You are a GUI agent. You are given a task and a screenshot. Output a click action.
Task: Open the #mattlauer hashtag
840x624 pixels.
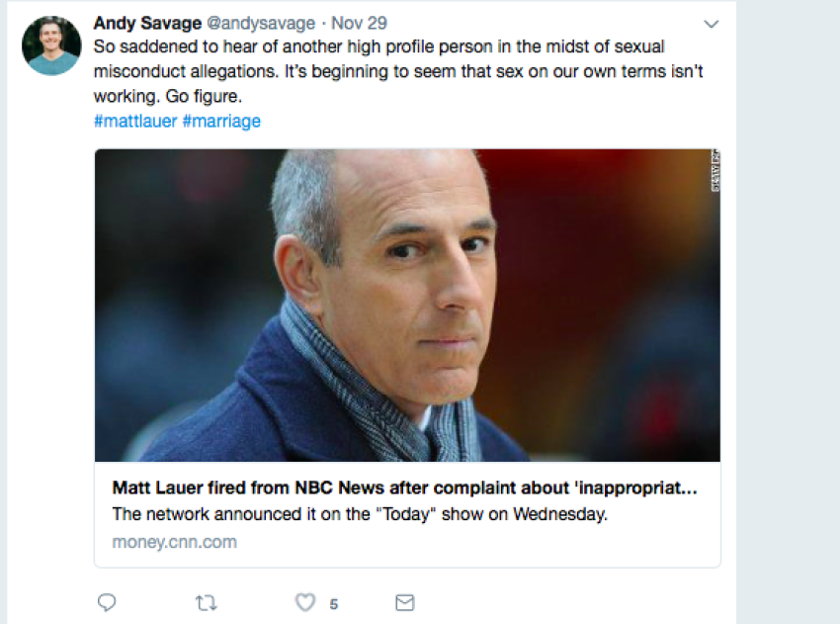(x=136, y=121)
